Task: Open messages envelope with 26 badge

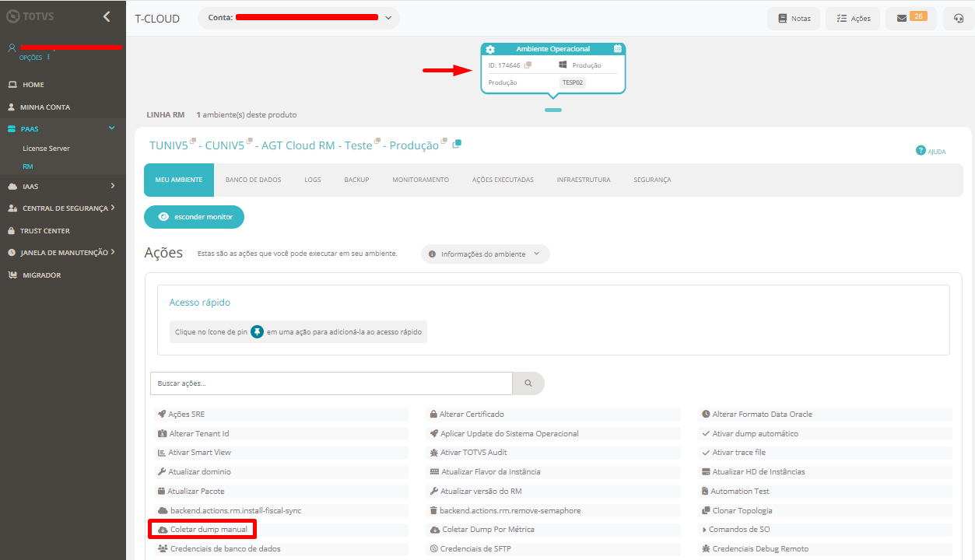Action: (x=911, y=18)
